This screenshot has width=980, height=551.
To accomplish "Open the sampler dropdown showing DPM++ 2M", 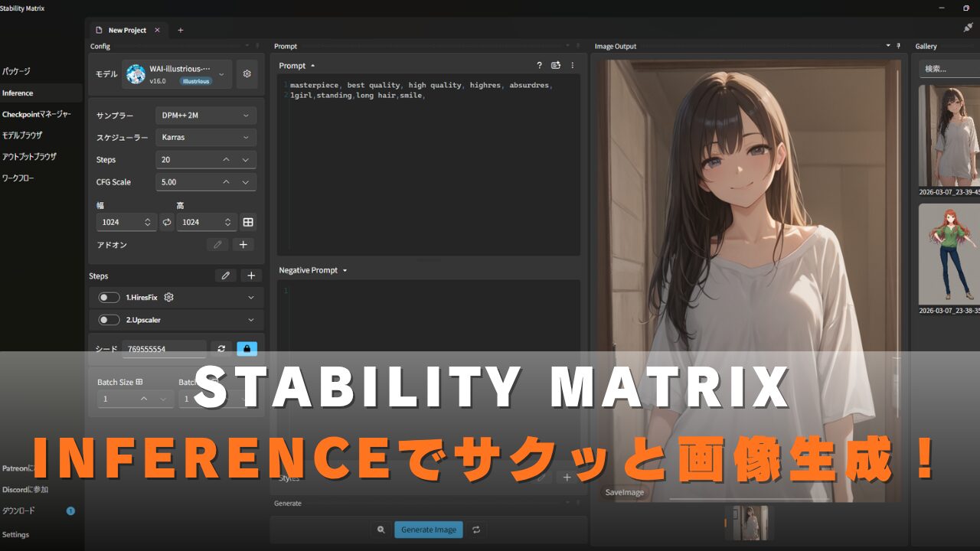I will (205, 116).
